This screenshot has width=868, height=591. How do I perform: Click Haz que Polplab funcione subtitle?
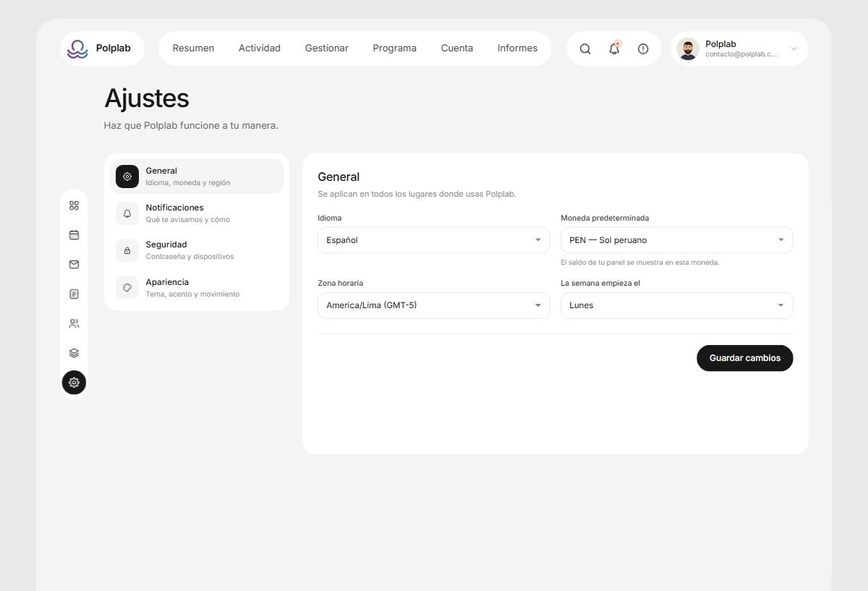coord(191,126)
